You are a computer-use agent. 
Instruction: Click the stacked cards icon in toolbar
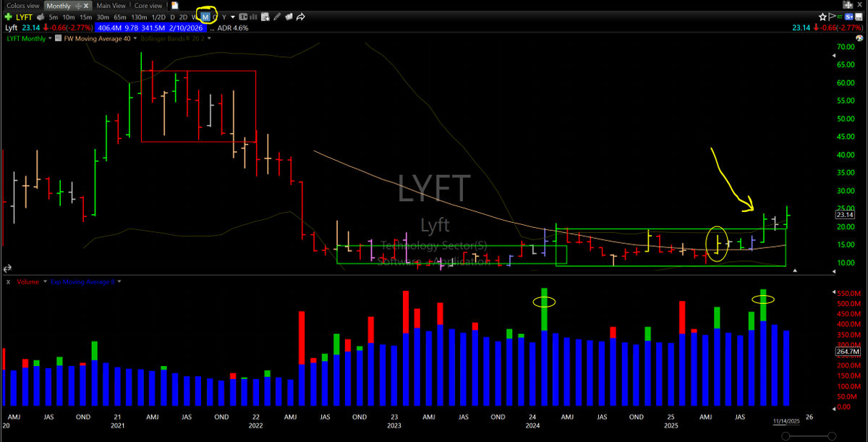(289, 17)
